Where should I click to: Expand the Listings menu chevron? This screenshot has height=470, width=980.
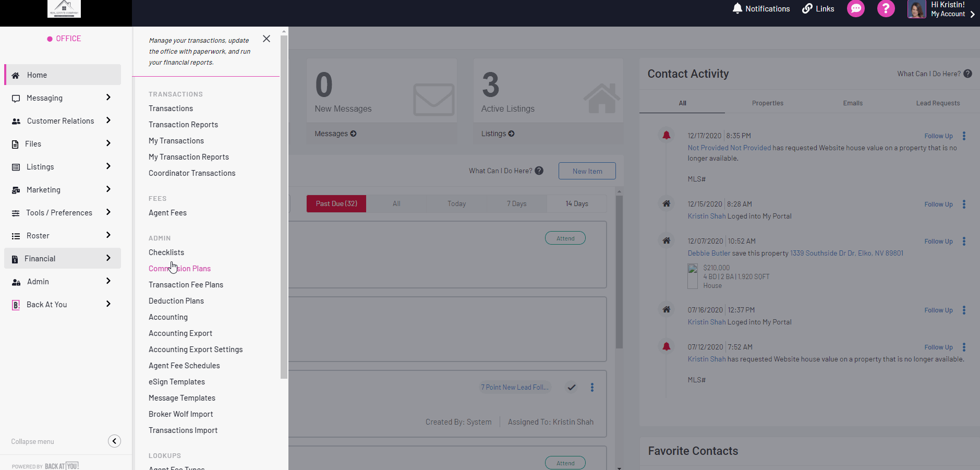(x=108, y=166)
